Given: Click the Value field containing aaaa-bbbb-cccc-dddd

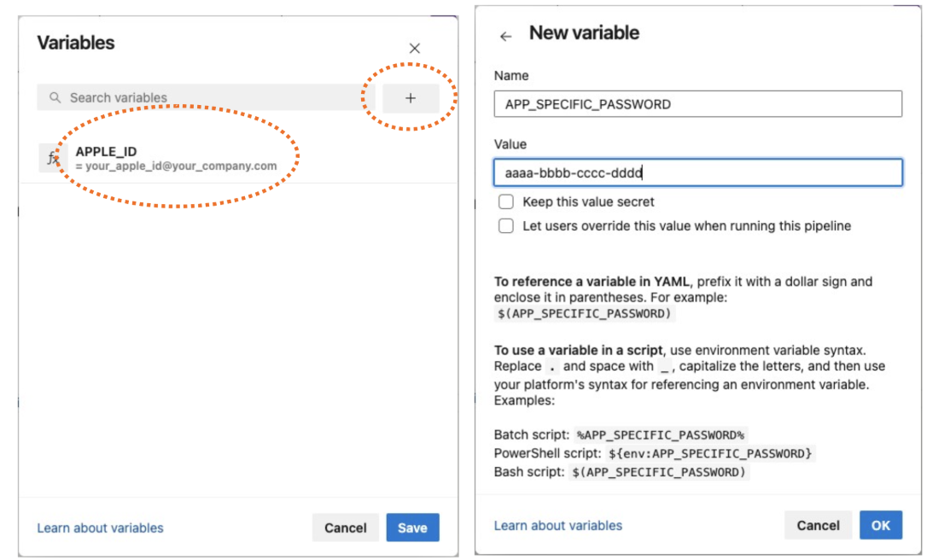Looking at the screenshot, I should (697, 172).
